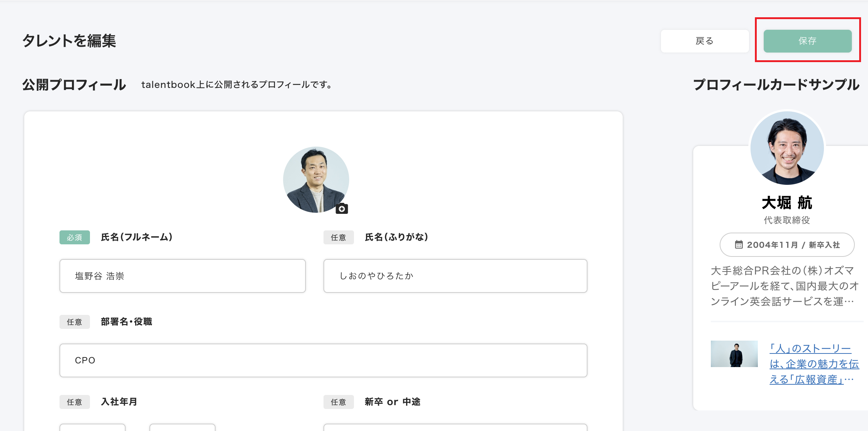Click the 保存 button
This screenshot has width=868, height=431.
point(807,41)
